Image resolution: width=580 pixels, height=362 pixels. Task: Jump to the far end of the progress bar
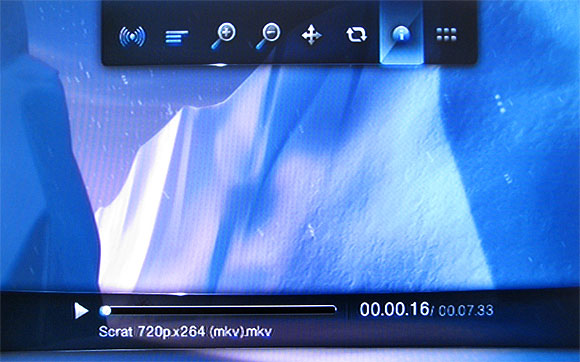tap(334, 310)
